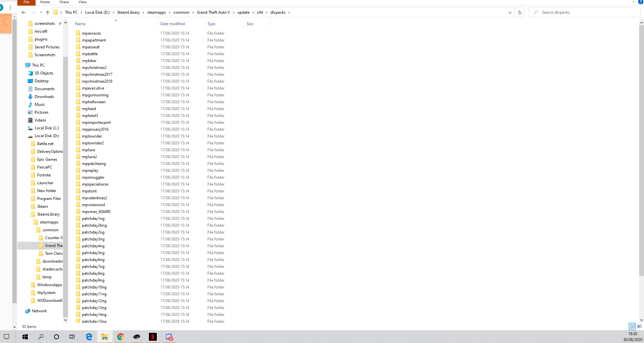
Task: Open Netflix app from taskbar
Action: coord(153,337)
